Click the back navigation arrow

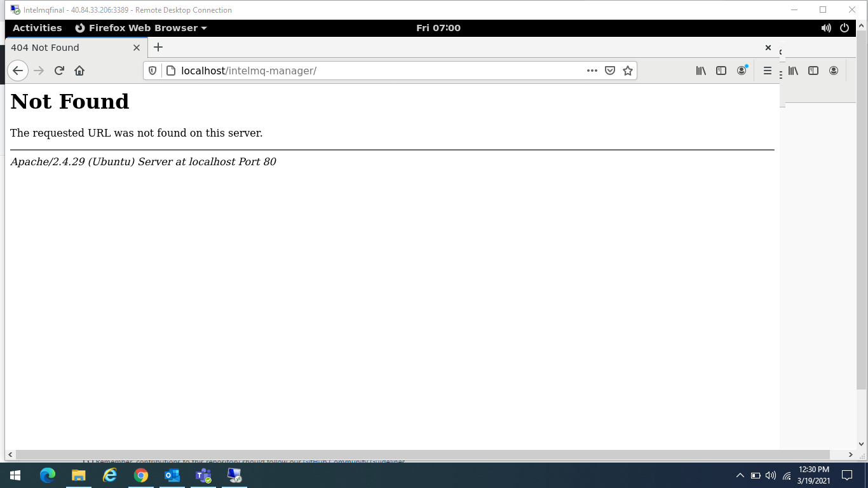17,71
